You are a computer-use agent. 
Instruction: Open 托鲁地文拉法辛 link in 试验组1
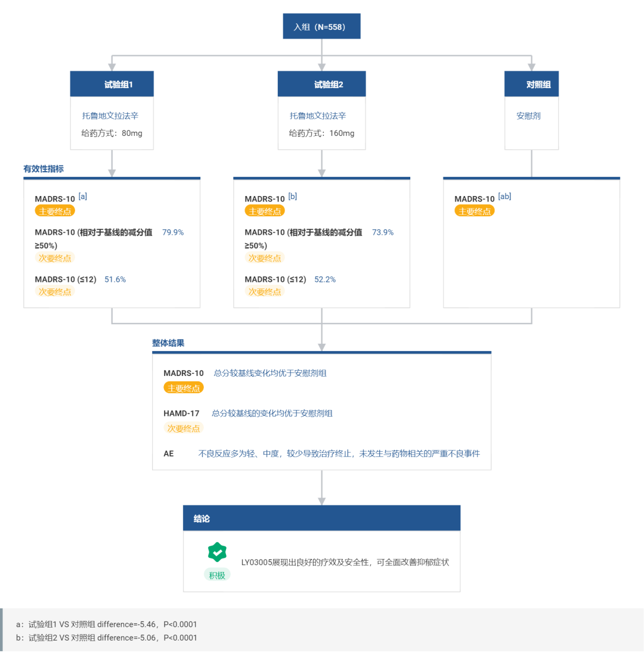pyautogui.click(x=110, y=116)
